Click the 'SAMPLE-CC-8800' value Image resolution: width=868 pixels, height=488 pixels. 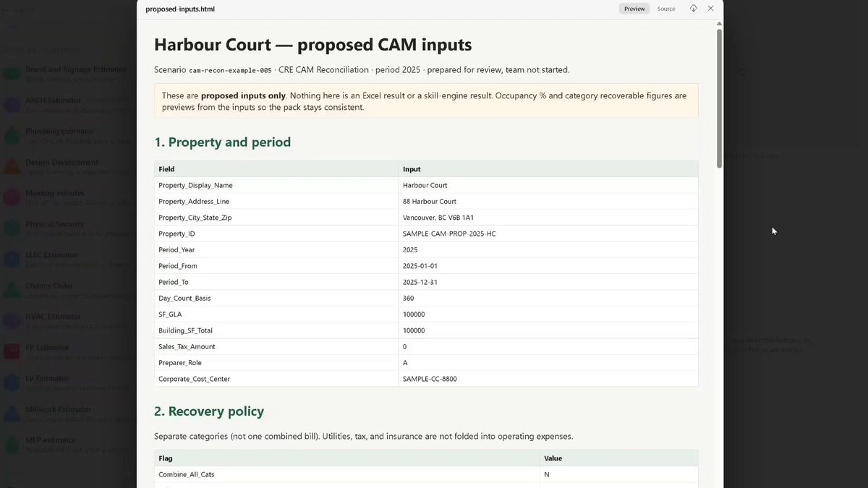point(430,379)
